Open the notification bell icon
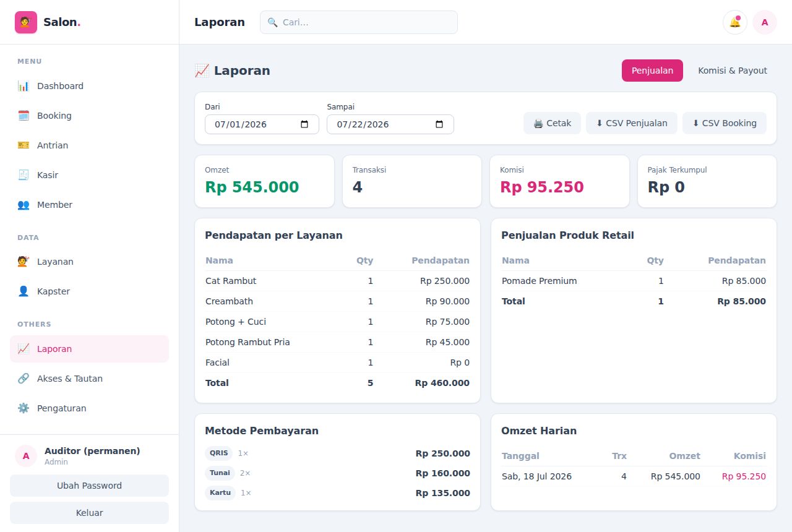 (x=735, y=22)
